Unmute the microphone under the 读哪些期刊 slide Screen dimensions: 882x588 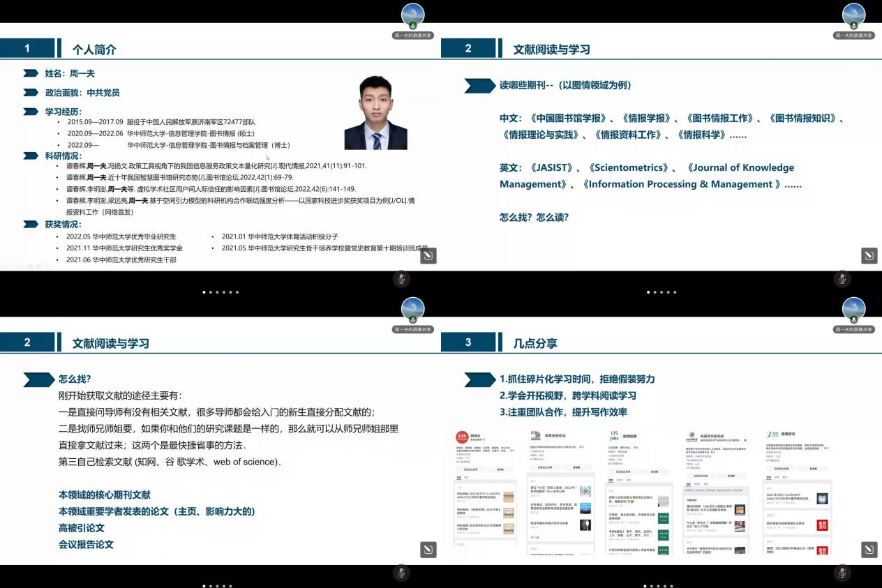coord(842,279)
